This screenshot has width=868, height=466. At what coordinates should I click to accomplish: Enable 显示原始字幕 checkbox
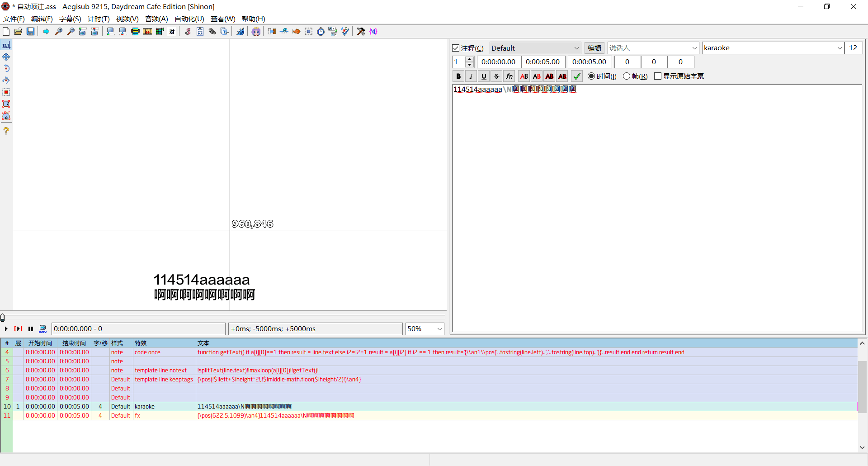(658, 76)
